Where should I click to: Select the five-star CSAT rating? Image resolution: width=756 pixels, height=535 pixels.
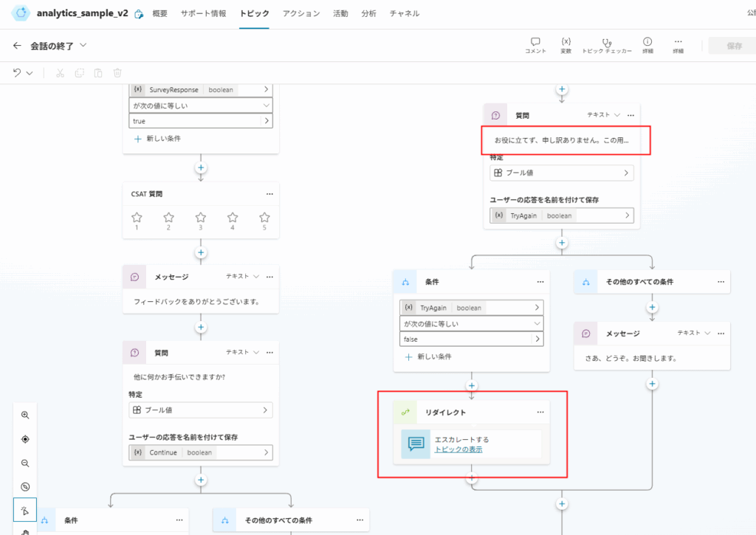pyautogui.click(x=264, y=218)
